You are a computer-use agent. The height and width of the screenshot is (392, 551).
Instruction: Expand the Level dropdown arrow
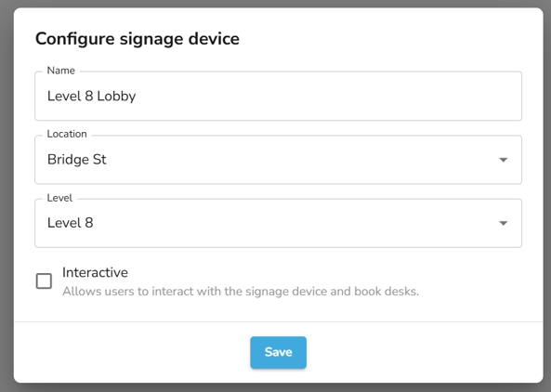504,223
